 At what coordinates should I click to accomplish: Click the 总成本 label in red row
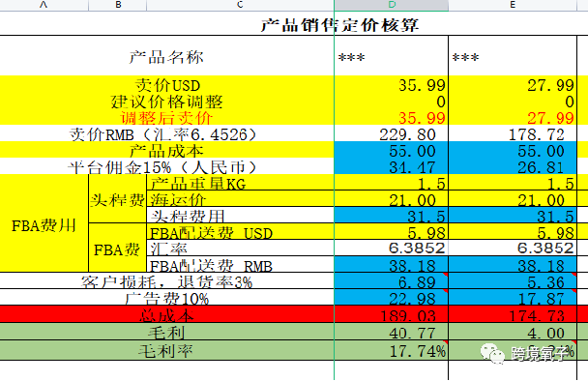pyautogui.click(x=166, y=315)
